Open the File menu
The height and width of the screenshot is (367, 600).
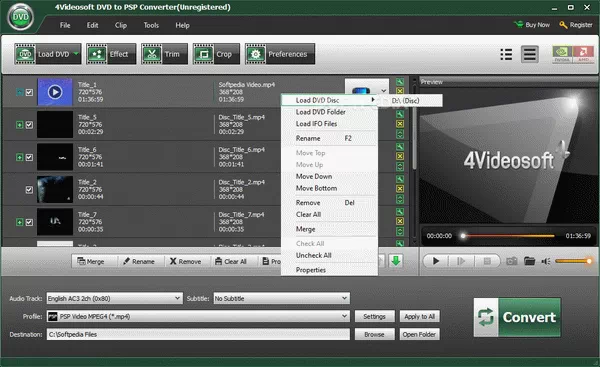65,25
